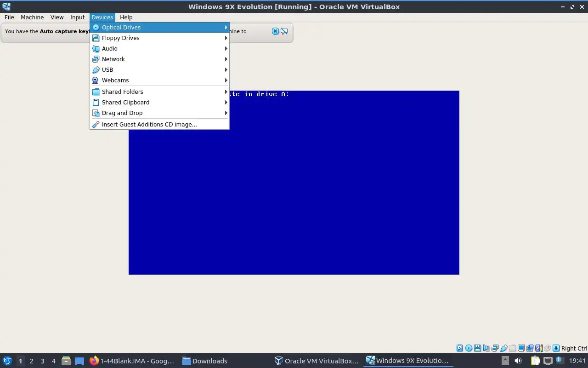This screenshot has width=588, height=368.
Task: Open the volume control tray icon
Action: [x=518, y=361]
